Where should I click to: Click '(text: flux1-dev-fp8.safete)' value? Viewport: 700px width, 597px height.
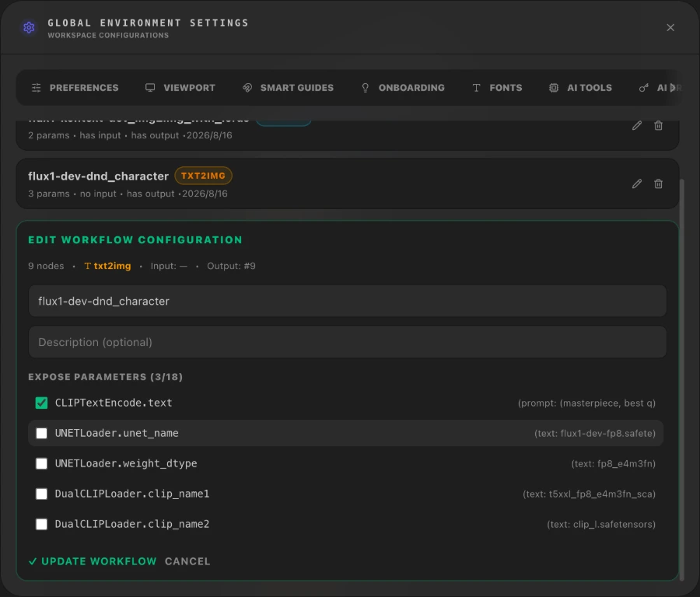coord(595,433)
